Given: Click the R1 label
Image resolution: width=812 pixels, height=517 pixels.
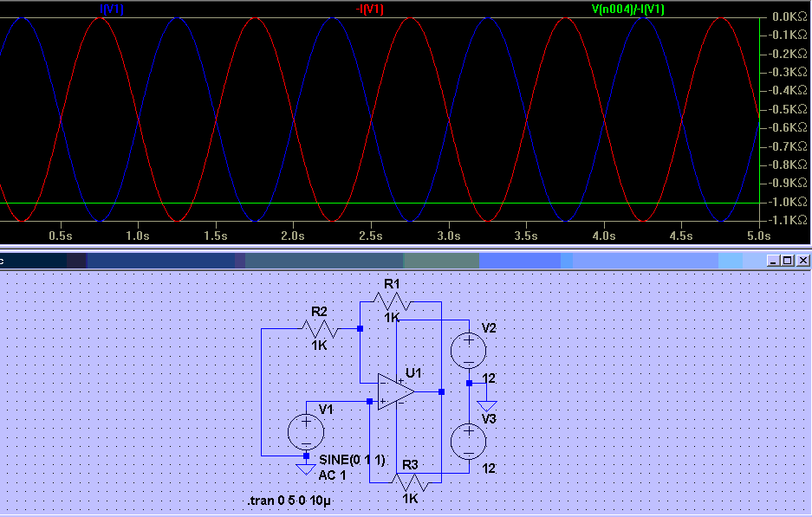Looking at the screenshot, I should click(392, 283).
